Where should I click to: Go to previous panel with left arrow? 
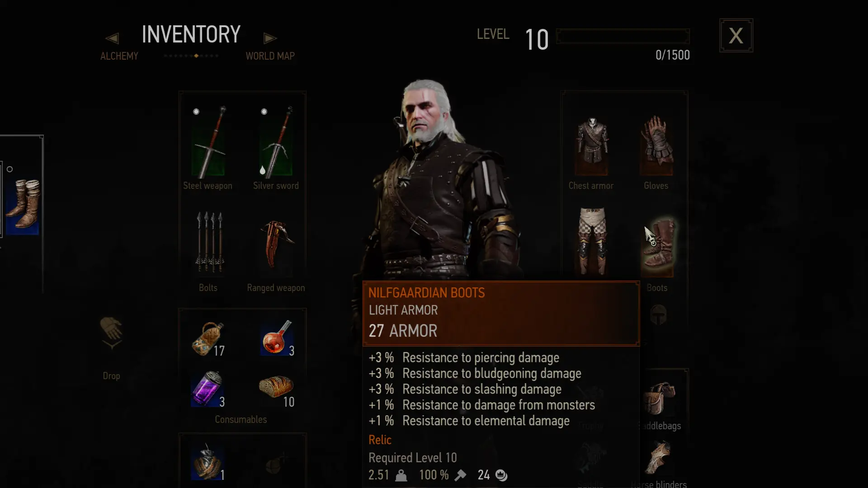[x=112, y=38]
